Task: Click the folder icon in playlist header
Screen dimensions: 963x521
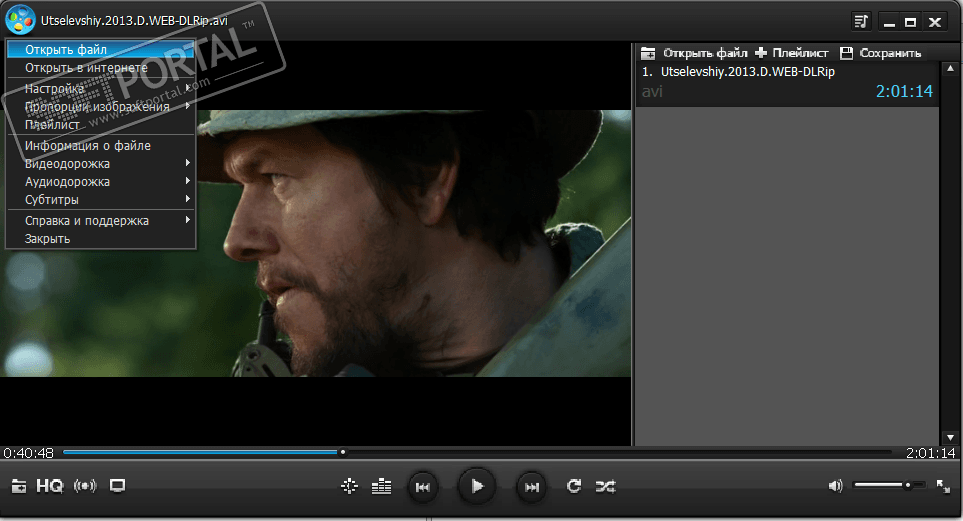Action: tap(648, 53)
